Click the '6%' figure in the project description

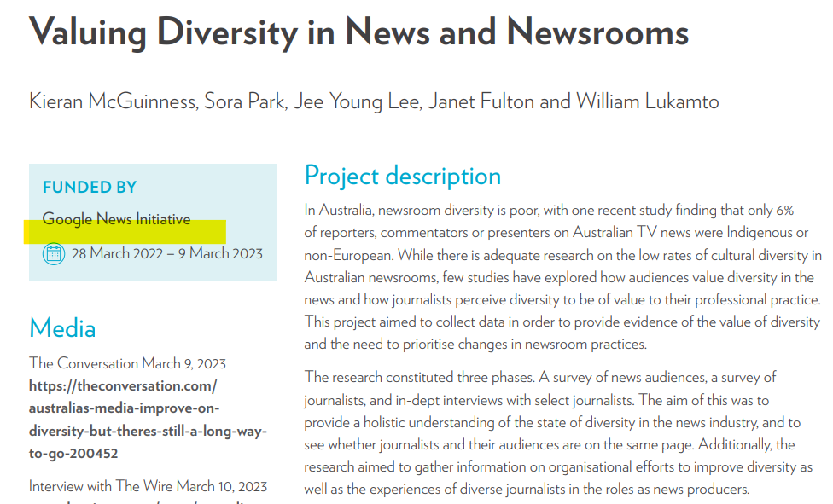click(x=784, y=211)
